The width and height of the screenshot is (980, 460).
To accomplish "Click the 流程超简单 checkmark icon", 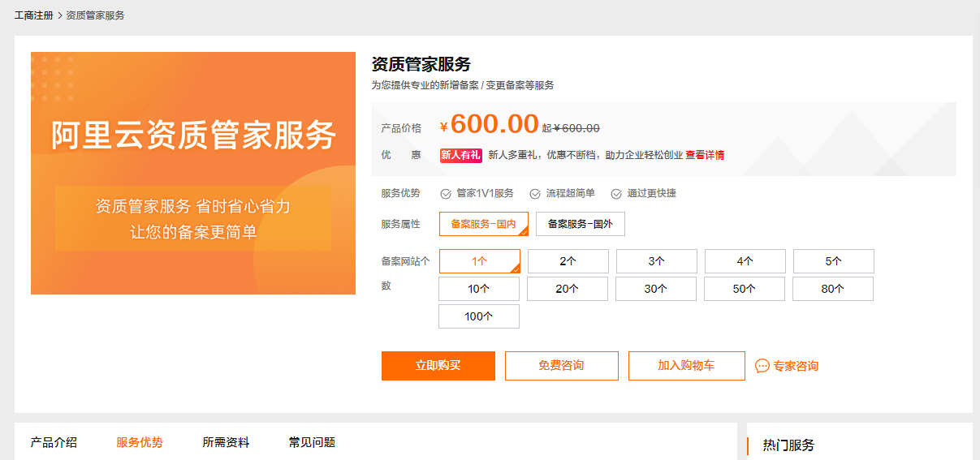I will click(x=535, y=194).
